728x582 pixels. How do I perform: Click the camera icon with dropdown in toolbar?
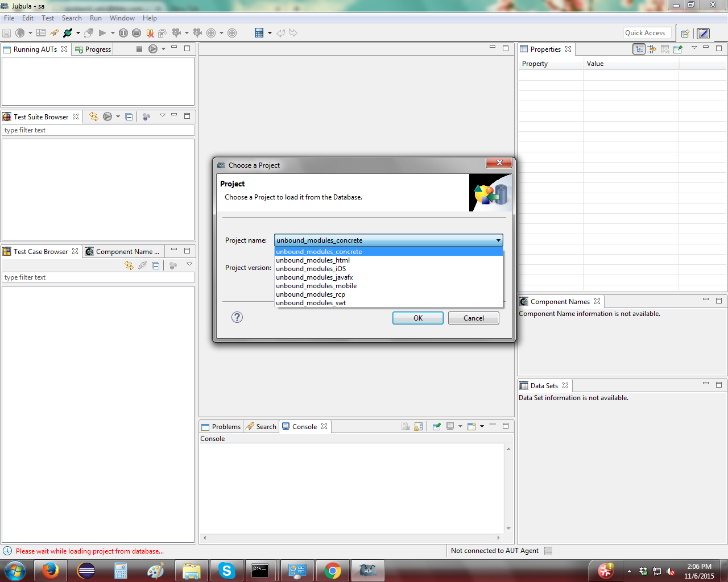[176, 33]
